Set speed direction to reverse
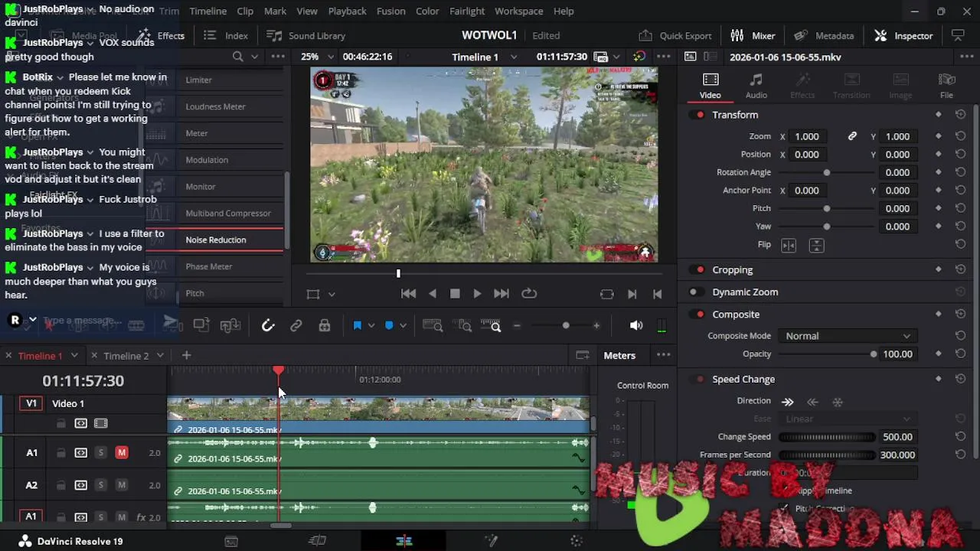The image size is (980, 551). tap(813, 402)
